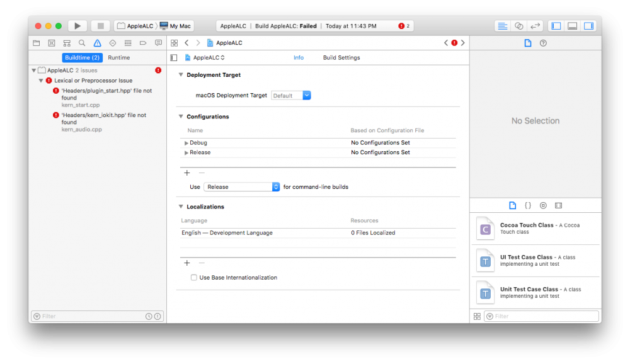
Task: Select AppleALC in the jump bar
Action: [x=225, y=43]
